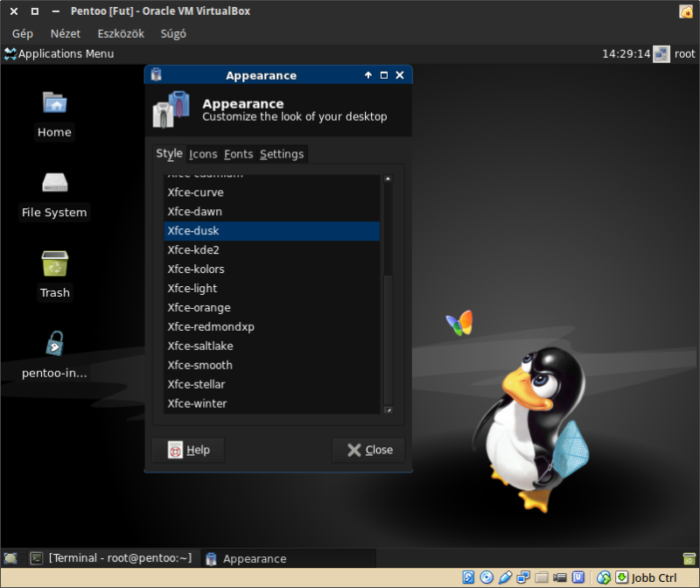Click the Appearance taskbar button
Viewport: 700px width, 588px height.
pyautogui.click(x=289, y=558)
